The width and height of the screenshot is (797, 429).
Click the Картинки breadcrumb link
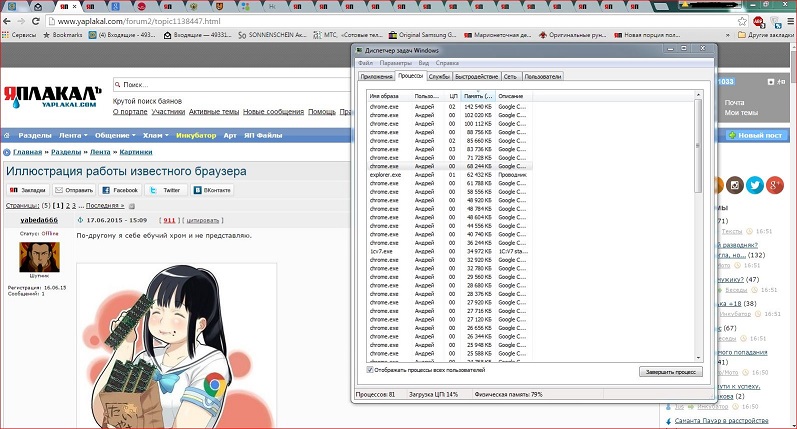click(x=136, y=152)
